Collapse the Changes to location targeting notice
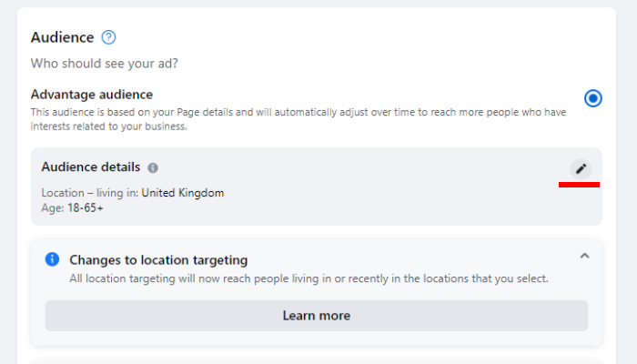The height and width of the screenshot is (364, 637). tap(584, 256)
